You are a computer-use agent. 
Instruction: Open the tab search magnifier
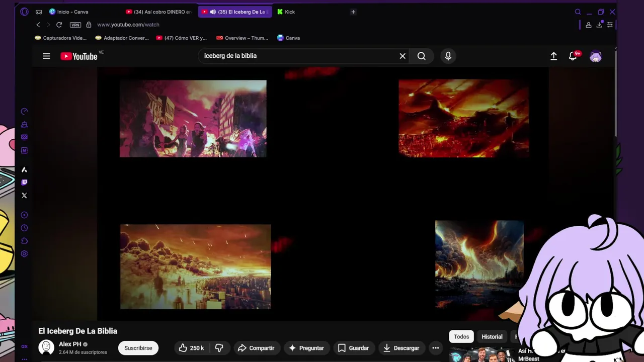tap(578, 12)
